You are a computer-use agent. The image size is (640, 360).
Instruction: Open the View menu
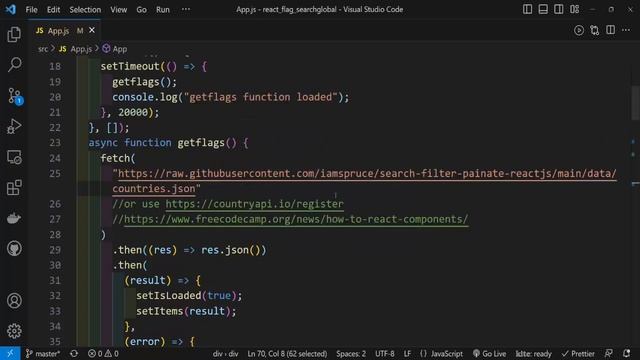point(118,9)
